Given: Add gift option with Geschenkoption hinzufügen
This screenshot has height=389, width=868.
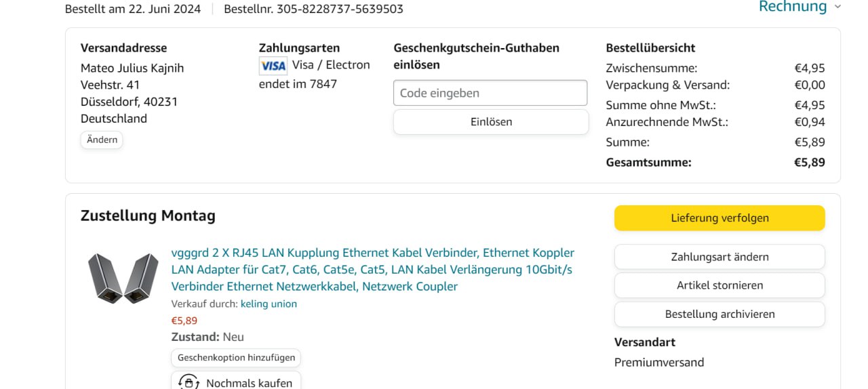Looking at the screenshot, I should [236, 358].
